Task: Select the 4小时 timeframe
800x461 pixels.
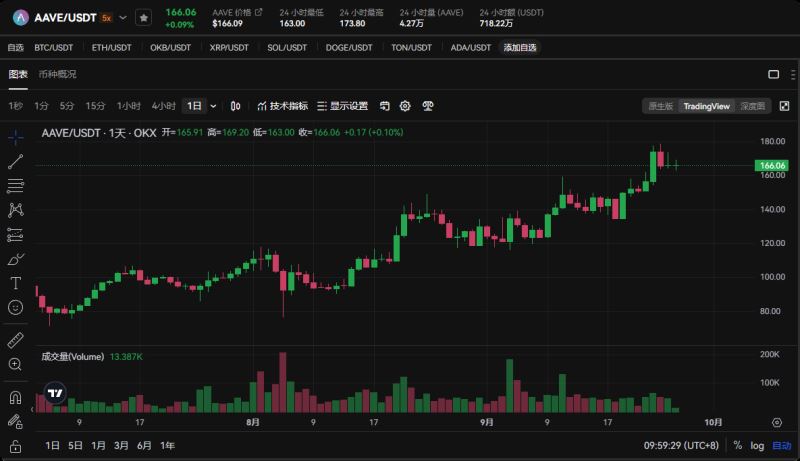Action: point(163,106)
